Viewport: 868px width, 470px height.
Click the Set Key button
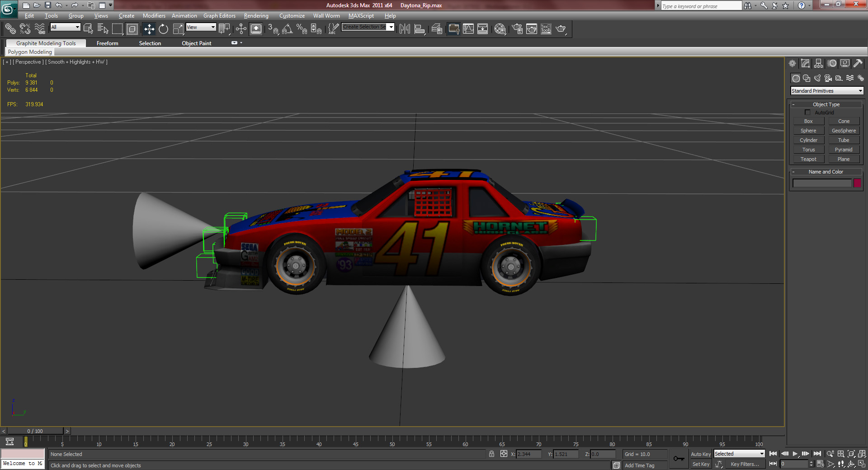701,464
